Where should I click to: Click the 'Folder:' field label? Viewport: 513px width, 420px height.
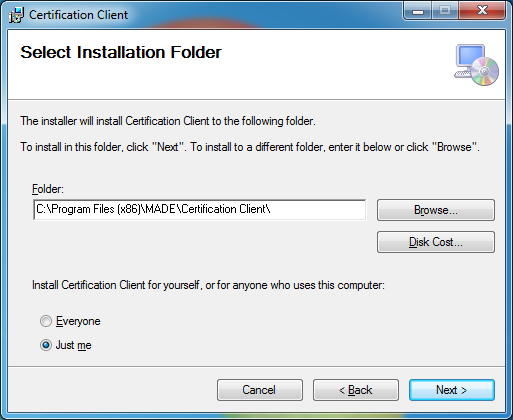(x=48, y=189)
